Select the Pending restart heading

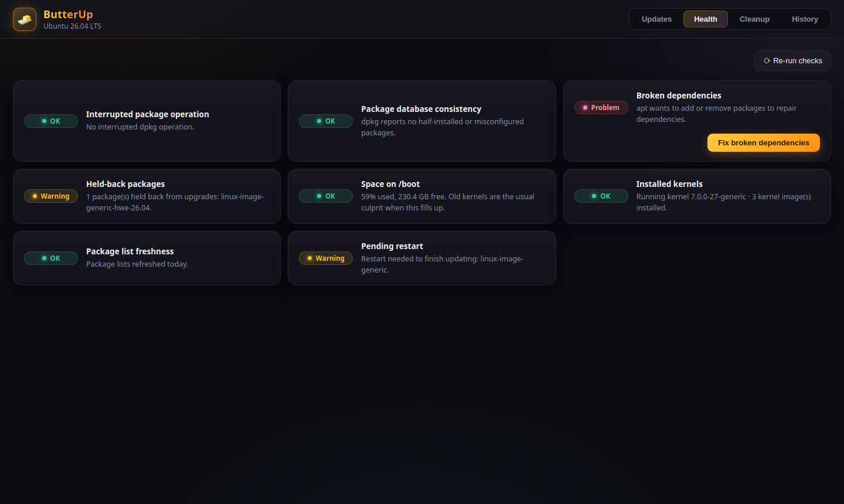coord(392,246)
